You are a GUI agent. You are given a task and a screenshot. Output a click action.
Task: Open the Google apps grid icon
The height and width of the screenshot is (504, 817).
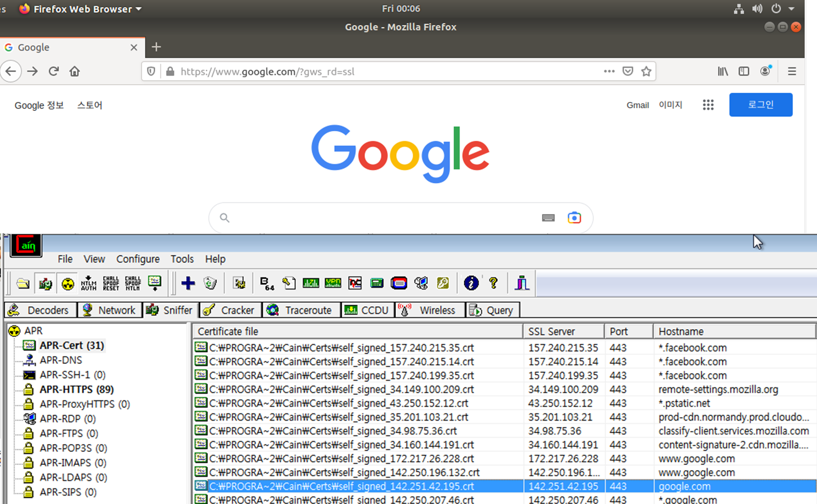click(708, 105)
